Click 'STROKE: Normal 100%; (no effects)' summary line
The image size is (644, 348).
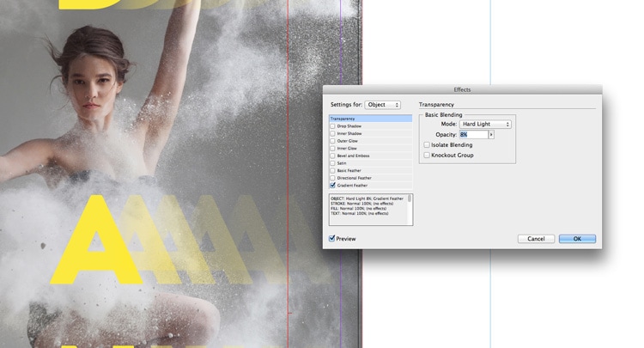tap(361, 204)
